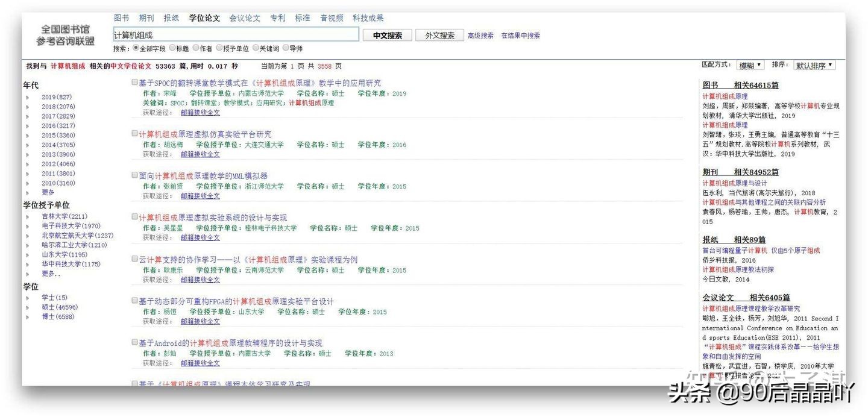Select the 标题 search radio button
The height and width of the screenshot is (417, 868).
click(173, 48)
